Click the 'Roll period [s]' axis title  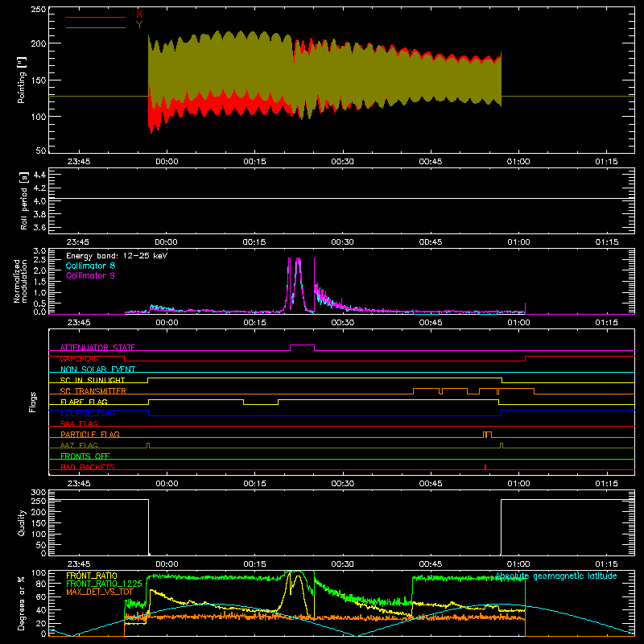23,200
